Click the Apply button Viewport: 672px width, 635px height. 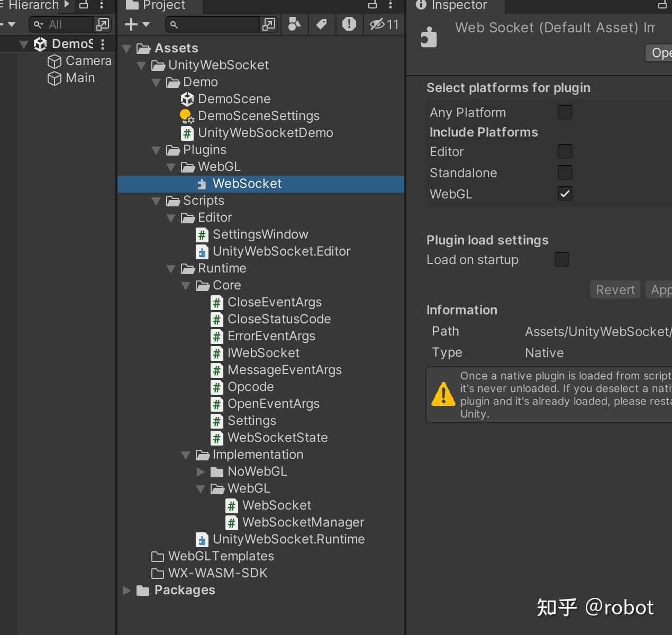pos(660,289)
